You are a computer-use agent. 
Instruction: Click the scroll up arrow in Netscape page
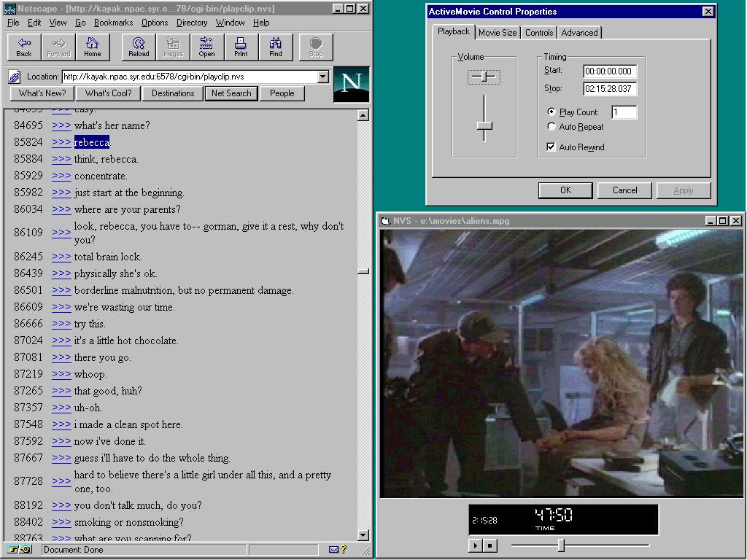363,115
